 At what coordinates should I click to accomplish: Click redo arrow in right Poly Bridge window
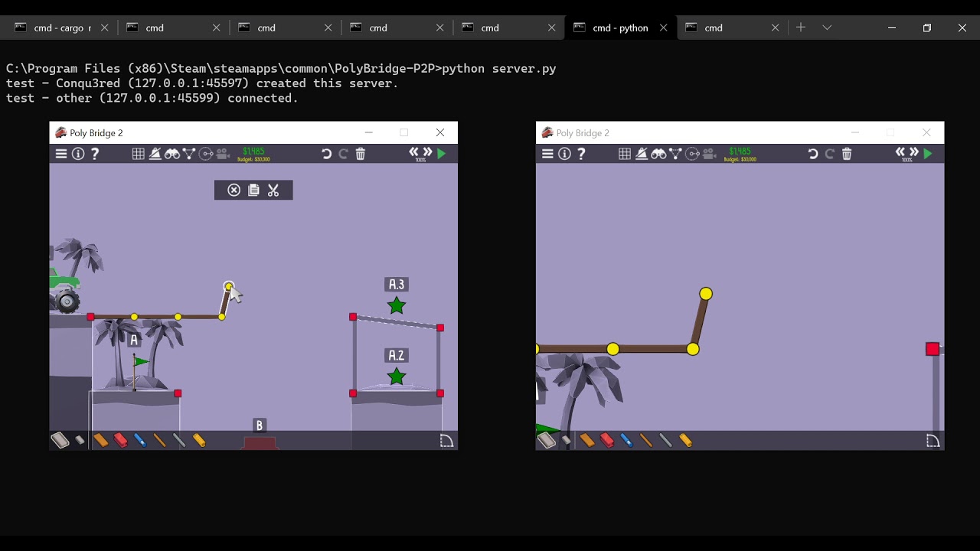tap(830, 154)
